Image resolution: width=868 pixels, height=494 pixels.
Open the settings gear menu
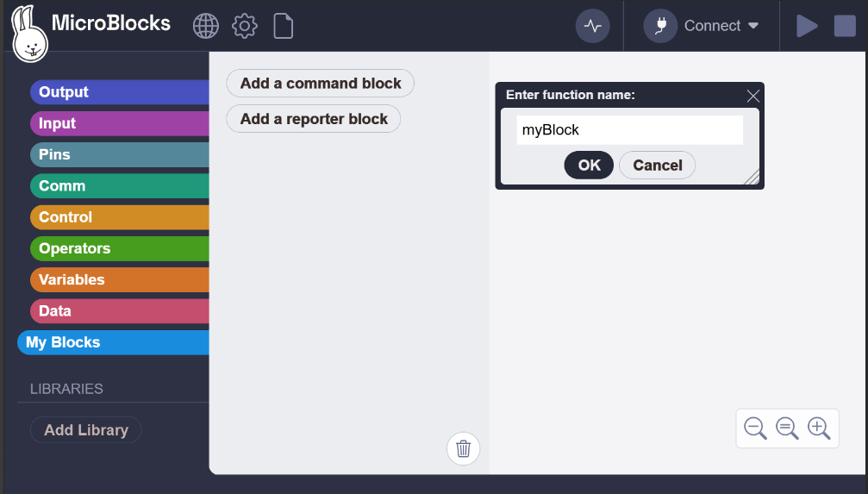(245, 26)
